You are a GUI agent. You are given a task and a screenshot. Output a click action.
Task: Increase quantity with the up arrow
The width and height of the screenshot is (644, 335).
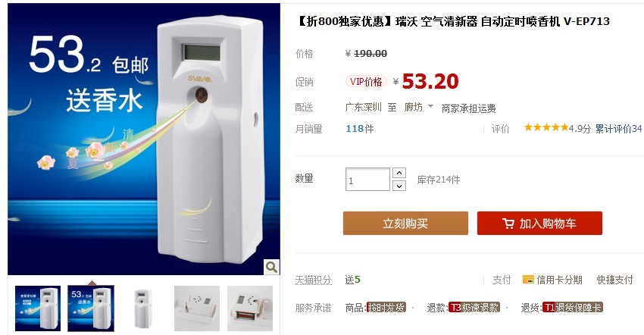pos(399,173)
